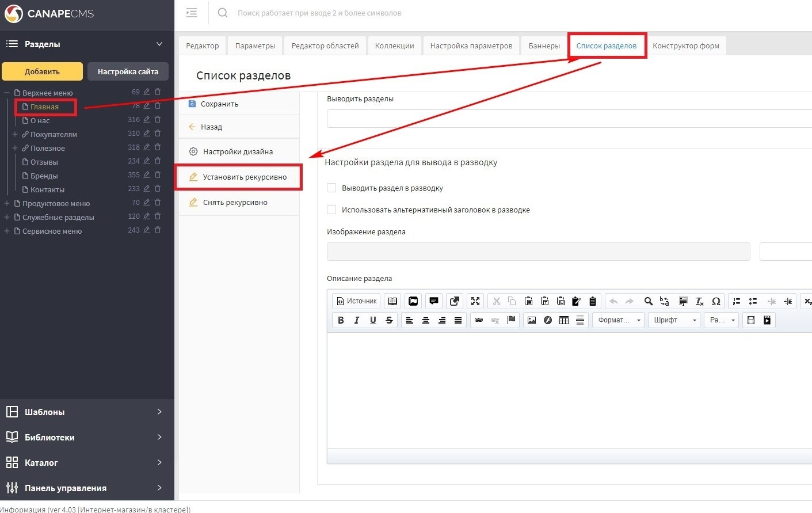
Task: Enable 'Выводить раздел в разводку' checkbox
Action: point(331,188)
